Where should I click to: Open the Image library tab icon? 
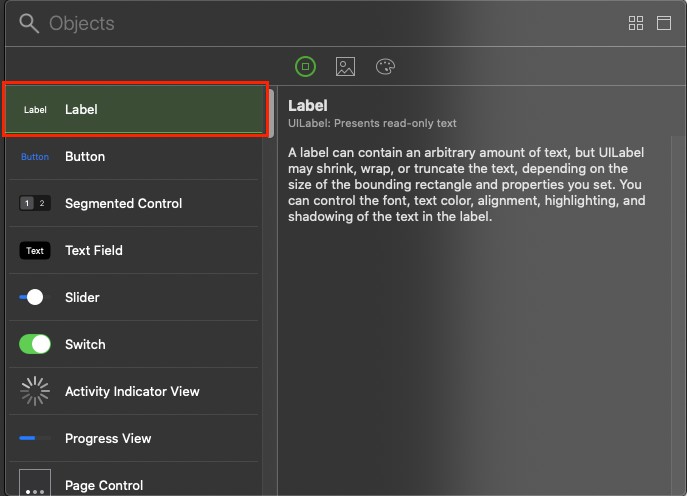(x=345, y=67)
